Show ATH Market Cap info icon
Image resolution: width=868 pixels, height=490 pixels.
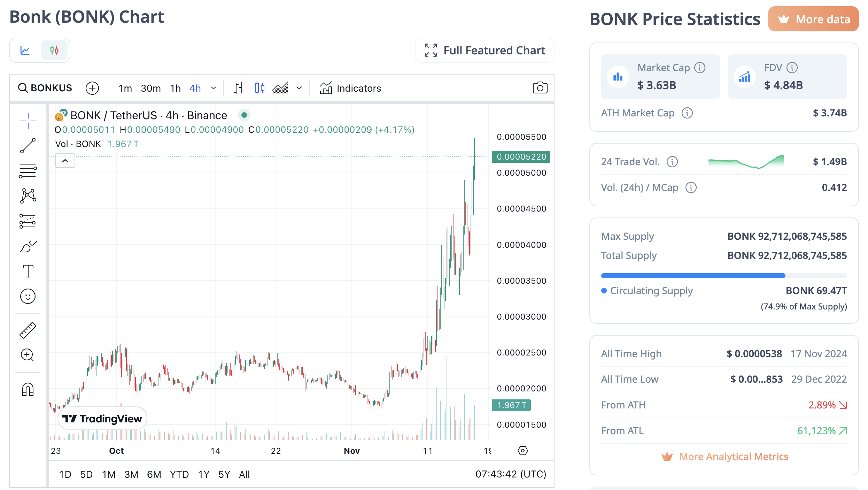687,113
